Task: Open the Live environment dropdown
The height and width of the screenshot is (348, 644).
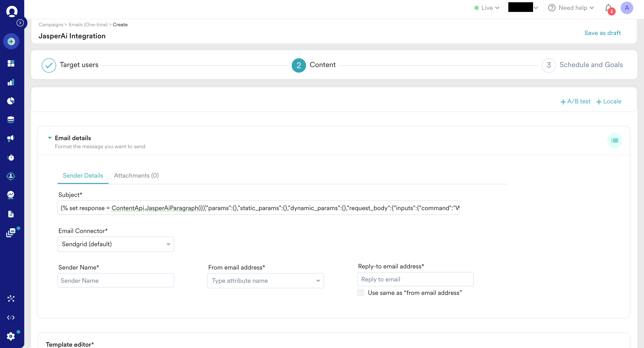Action: click(x=487, y=8)
